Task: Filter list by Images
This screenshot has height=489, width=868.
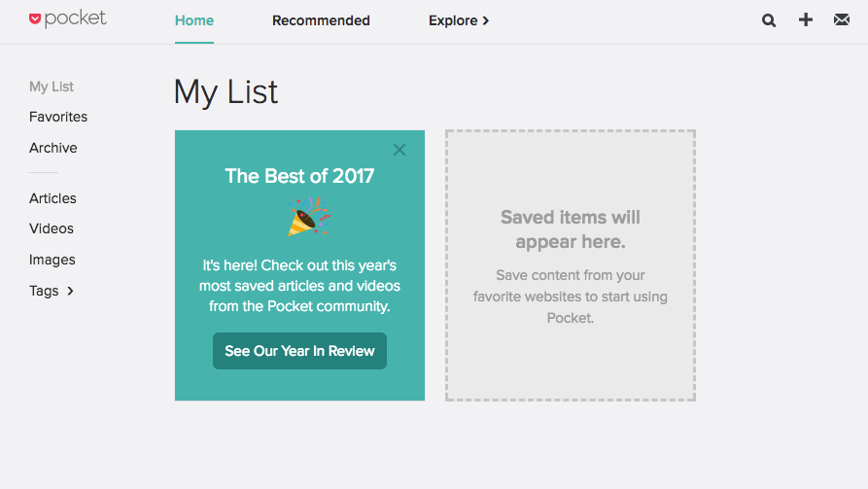Action: click(x=52, y=260)
